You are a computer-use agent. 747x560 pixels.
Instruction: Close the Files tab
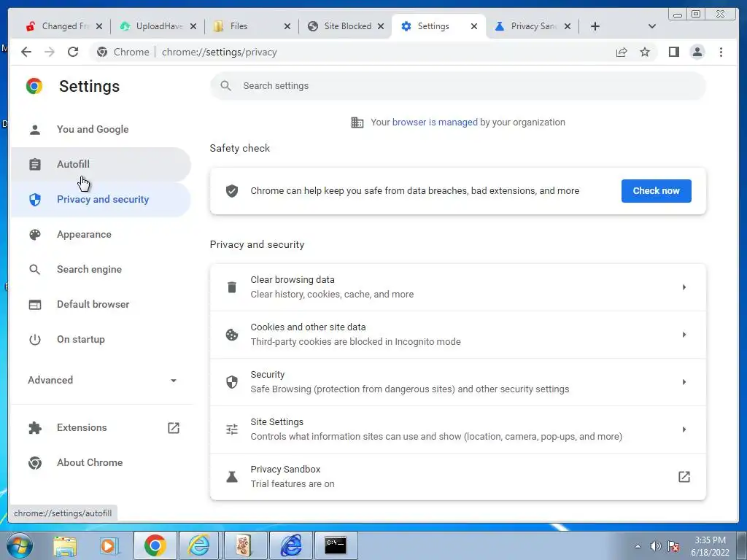click(287, 26)
